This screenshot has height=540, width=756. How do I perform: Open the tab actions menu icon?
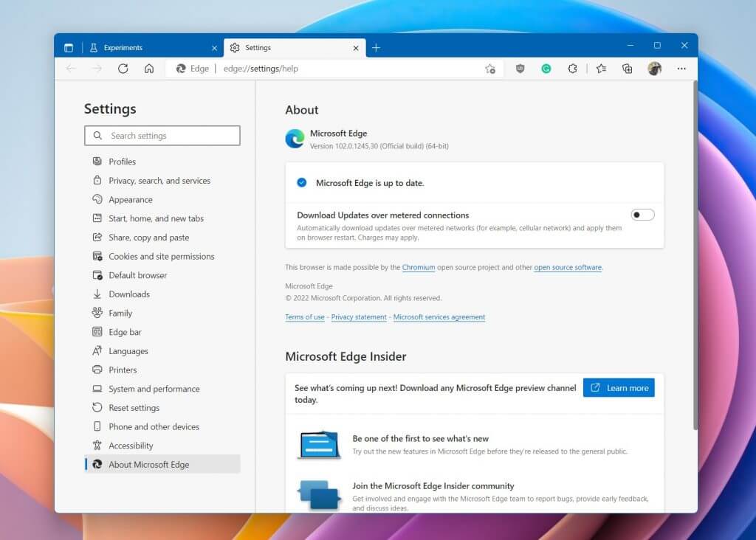tap(69, 48)
